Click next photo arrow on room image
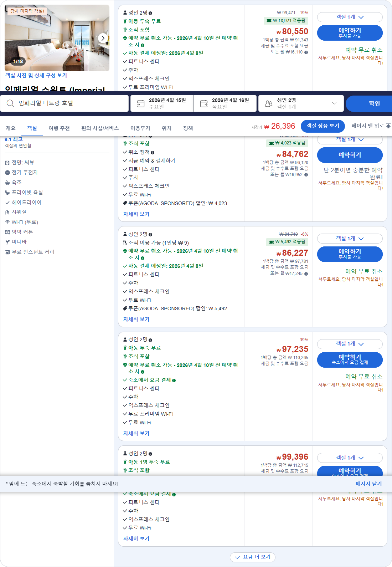Screen dimensions: 392x567 [103, 38]
